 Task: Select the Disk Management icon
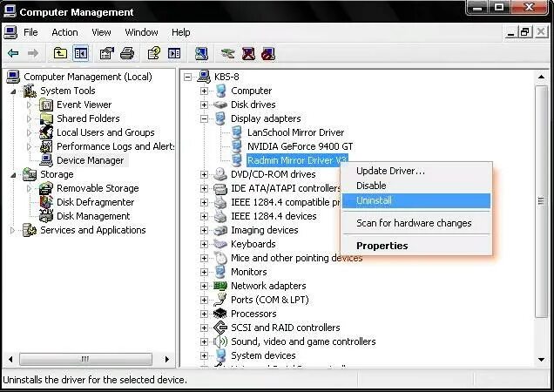46,216
